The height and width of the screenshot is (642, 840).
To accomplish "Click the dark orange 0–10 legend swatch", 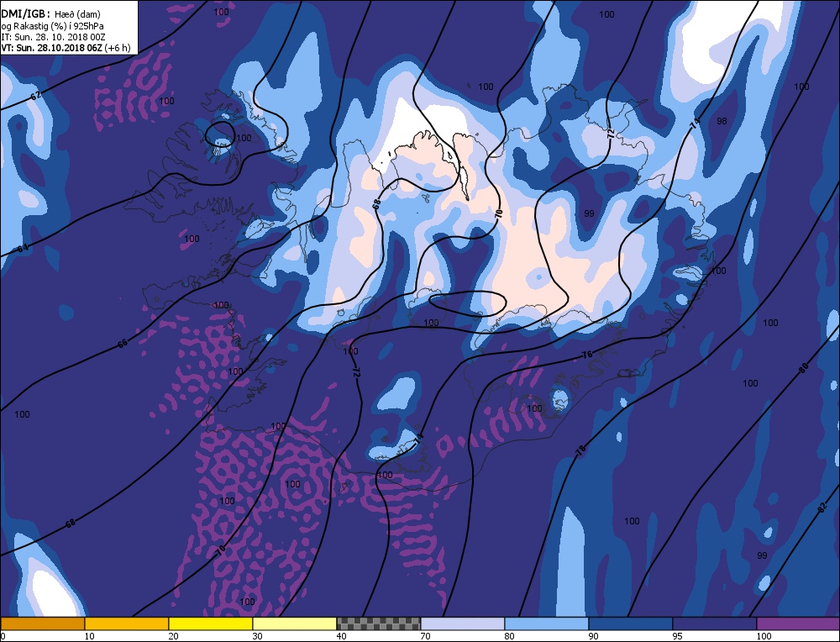I will 42,624.
